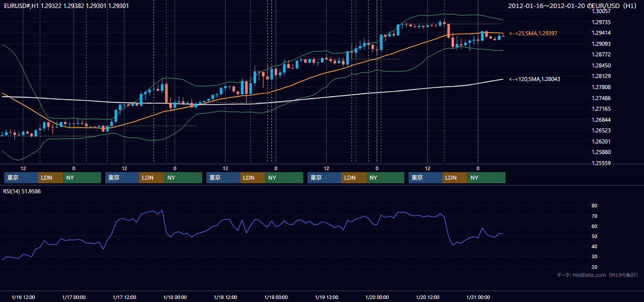Click the RSI scale value 70
The height and width of the screenshot is (302, 644).
(594, 216)
